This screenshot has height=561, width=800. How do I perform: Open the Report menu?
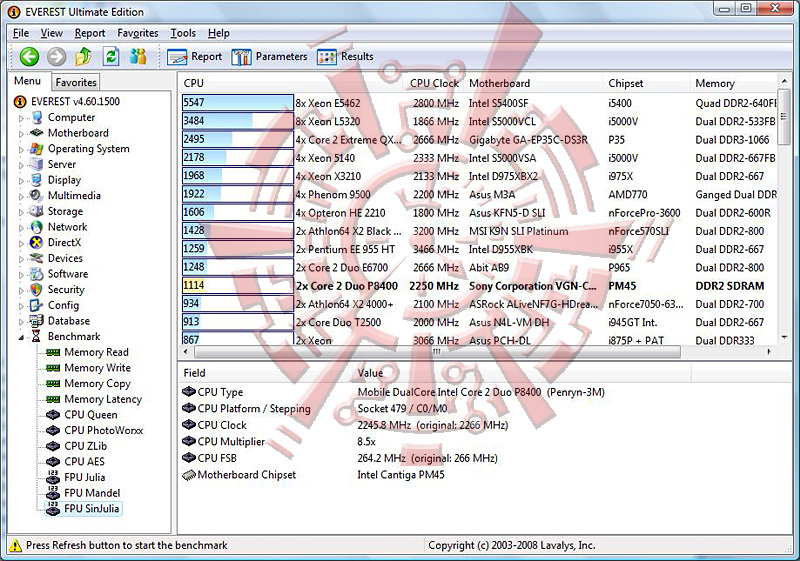(90, 33)
